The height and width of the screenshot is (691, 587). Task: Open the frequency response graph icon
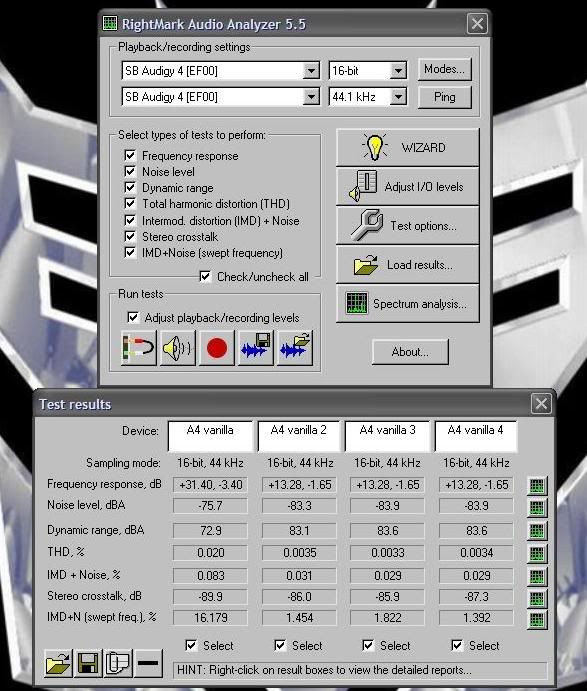coord(536,485)
